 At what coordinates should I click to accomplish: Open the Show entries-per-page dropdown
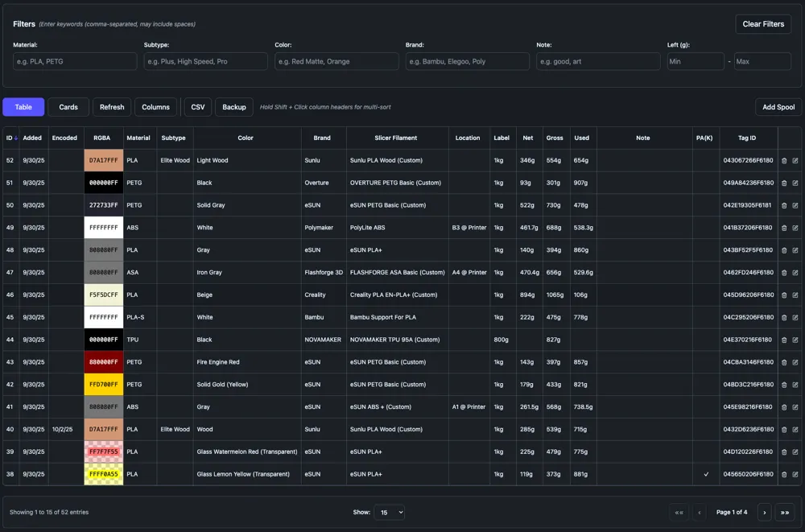pos(390,512)
